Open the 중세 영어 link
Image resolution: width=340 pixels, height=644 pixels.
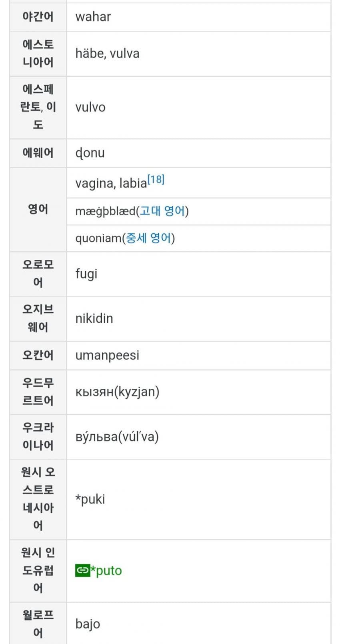(x=148, y=238)
